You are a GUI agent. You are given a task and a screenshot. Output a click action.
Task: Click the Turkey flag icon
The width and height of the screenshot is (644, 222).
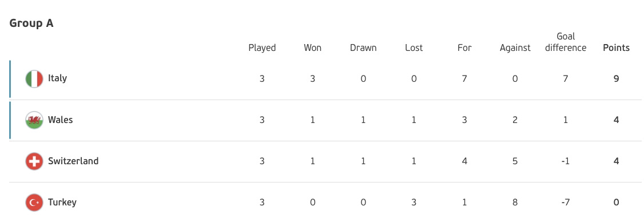point(34,203)
